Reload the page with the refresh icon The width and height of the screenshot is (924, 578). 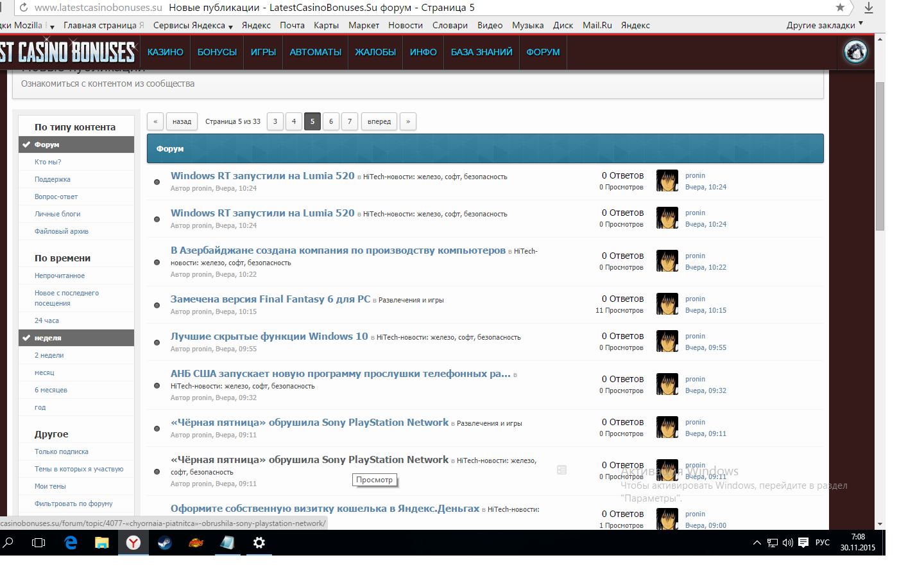point(24,8)
